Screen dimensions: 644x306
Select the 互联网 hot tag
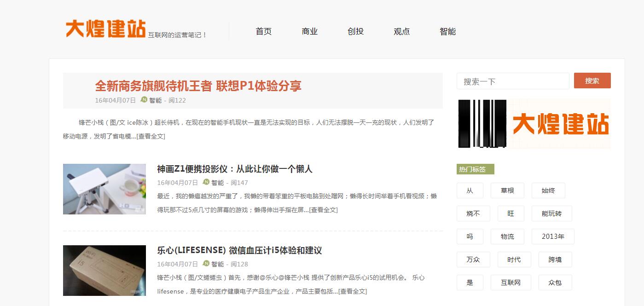coord(511,283)
